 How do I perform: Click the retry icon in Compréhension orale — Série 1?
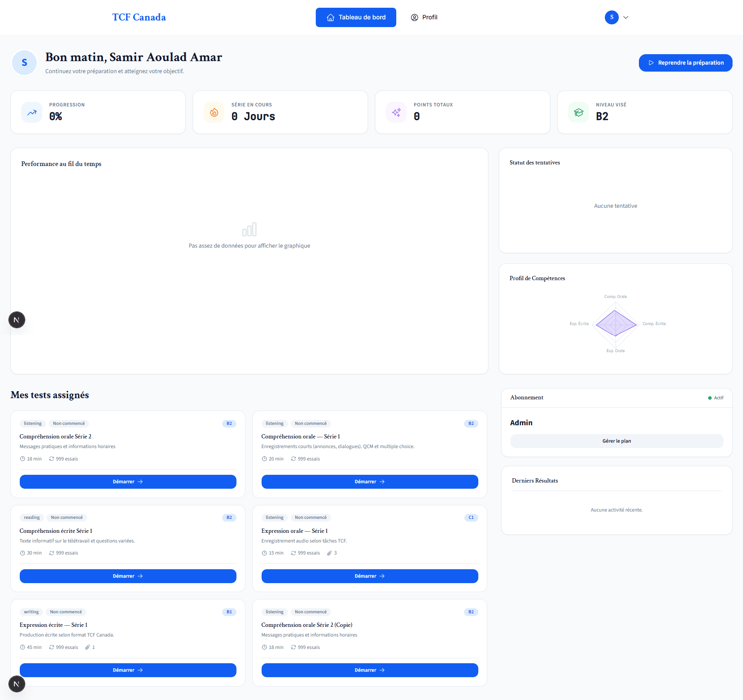click(x=293, y=459)
